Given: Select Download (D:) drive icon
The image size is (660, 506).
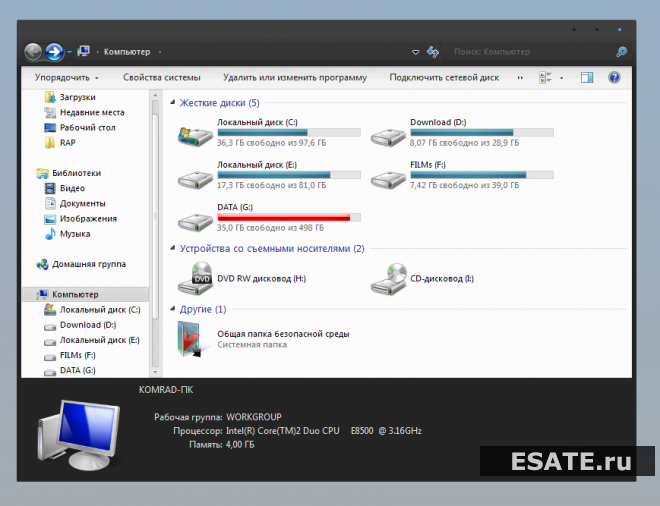Looking at the screenshot, I should point(388,136).
